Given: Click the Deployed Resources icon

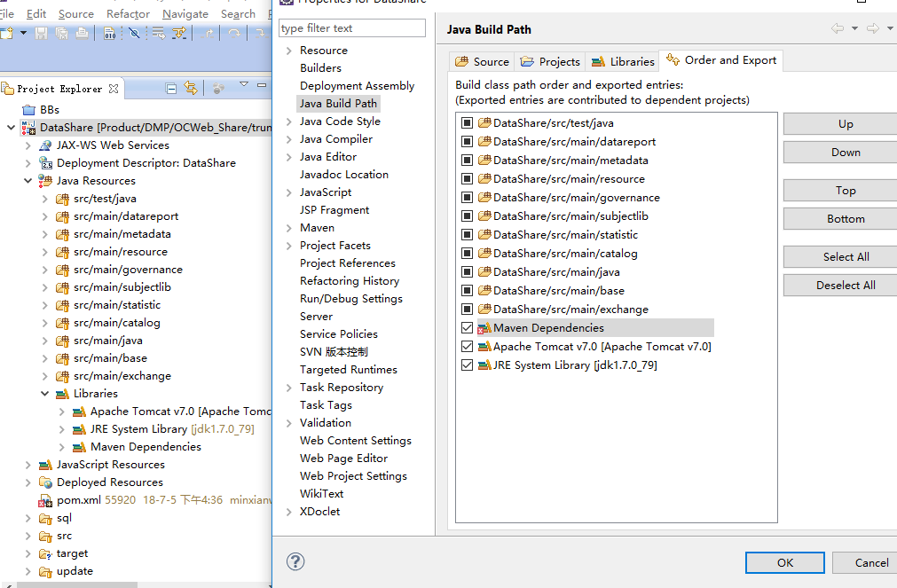Looking at the screenshot, I should tap(45, 482).
